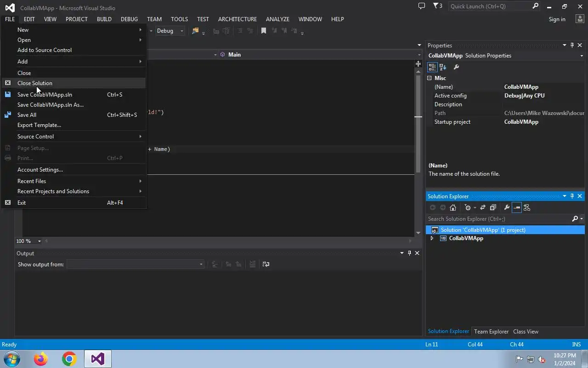
Task: Collapse the Misc category in Properties
Action: 430,78
